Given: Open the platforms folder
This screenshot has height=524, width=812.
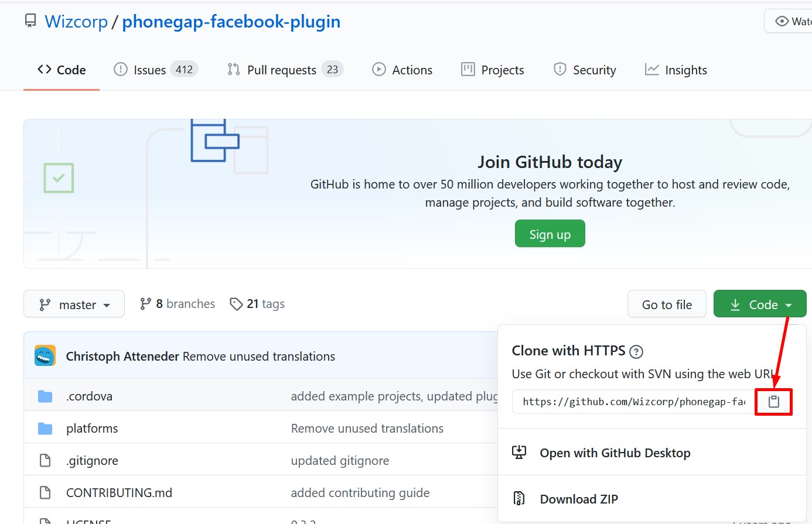Looking at the screenshot, I should 92,429.
